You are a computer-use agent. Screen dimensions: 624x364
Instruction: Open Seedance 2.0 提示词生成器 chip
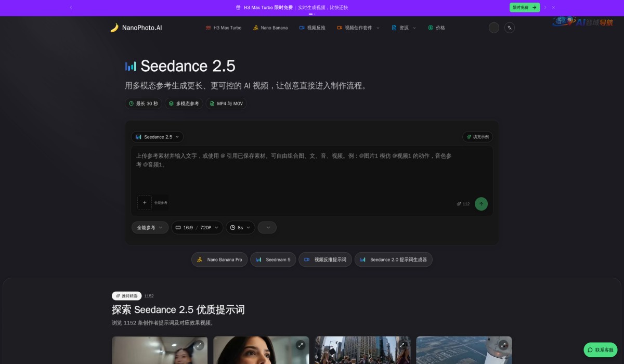pyautogui.click(x=393, y=259)
